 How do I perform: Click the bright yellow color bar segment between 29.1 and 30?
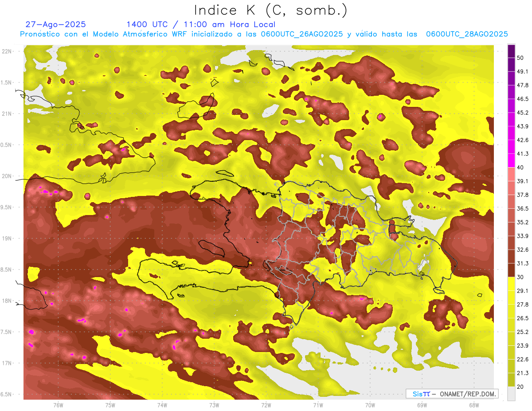[x=511, y=284]
